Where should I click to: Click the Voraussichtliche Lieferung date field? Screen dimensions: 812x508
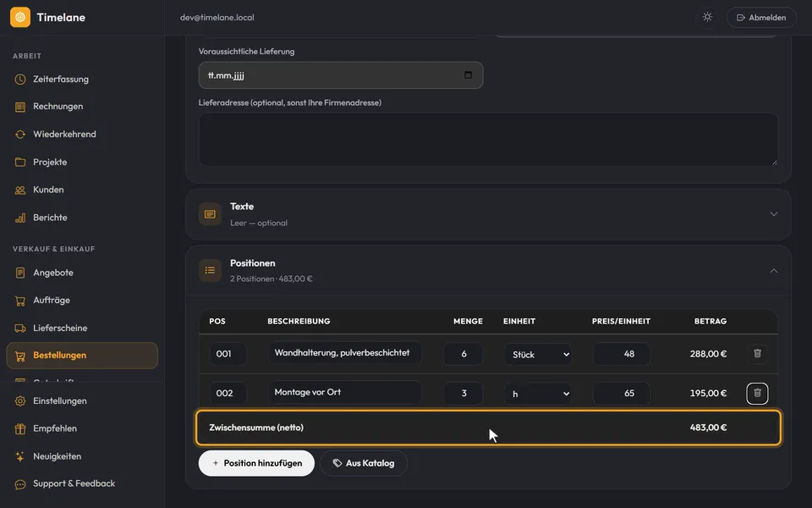tap(341, 75)
